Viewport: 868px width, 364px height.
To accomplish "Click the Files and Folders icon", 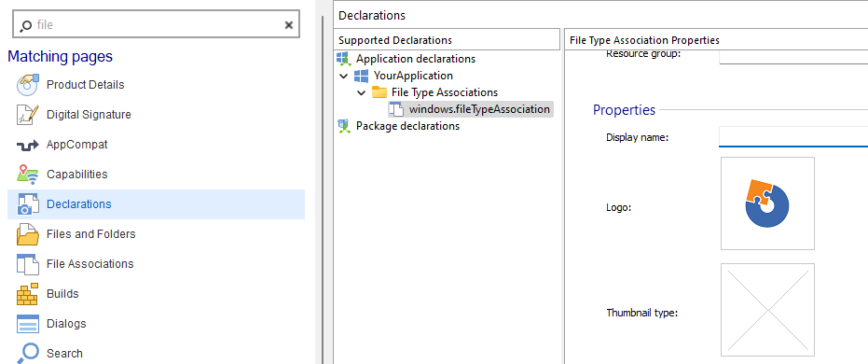I will point(28,234).
